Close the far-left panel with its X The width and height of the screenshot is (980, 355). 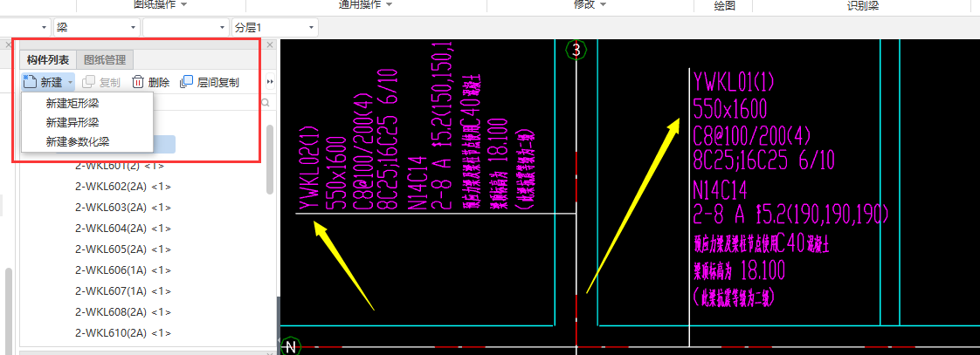(x=9, y=45)
